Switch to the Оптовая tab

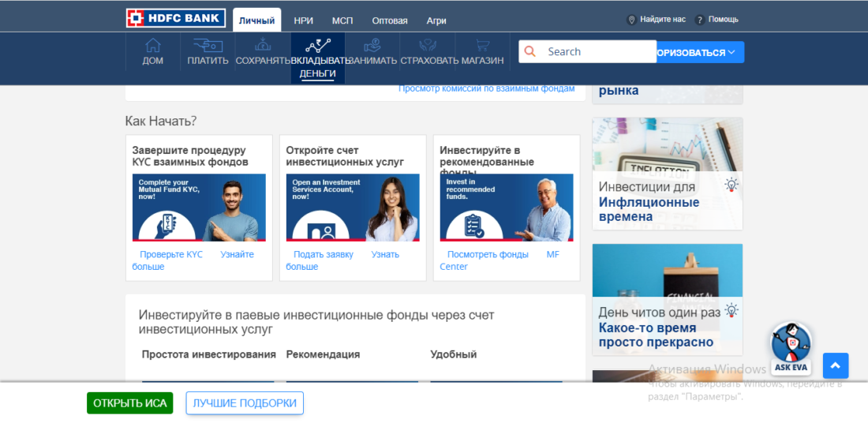(390, 21)
